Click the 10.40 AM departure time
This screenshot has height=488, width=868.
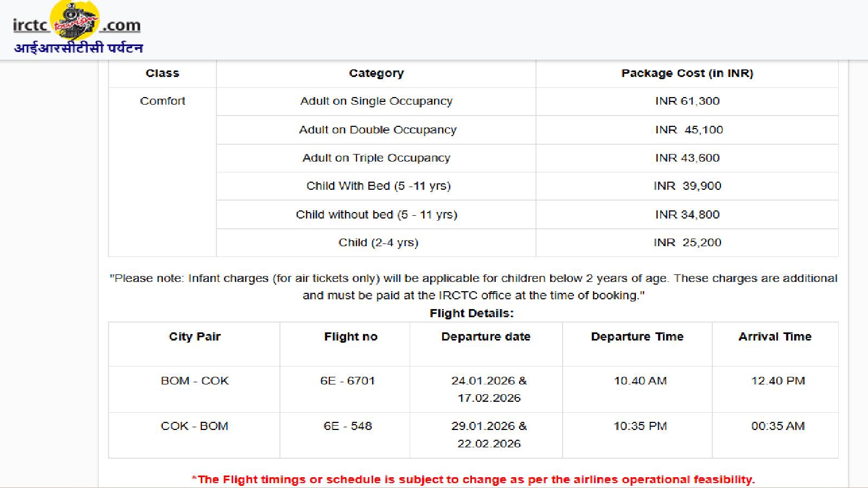[640, 381]
